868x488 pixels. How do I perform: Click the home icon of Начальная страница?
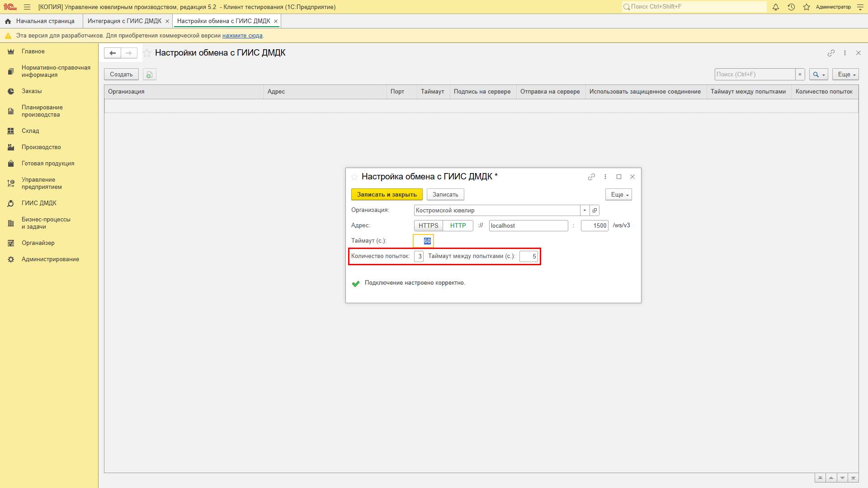(8, 21)
